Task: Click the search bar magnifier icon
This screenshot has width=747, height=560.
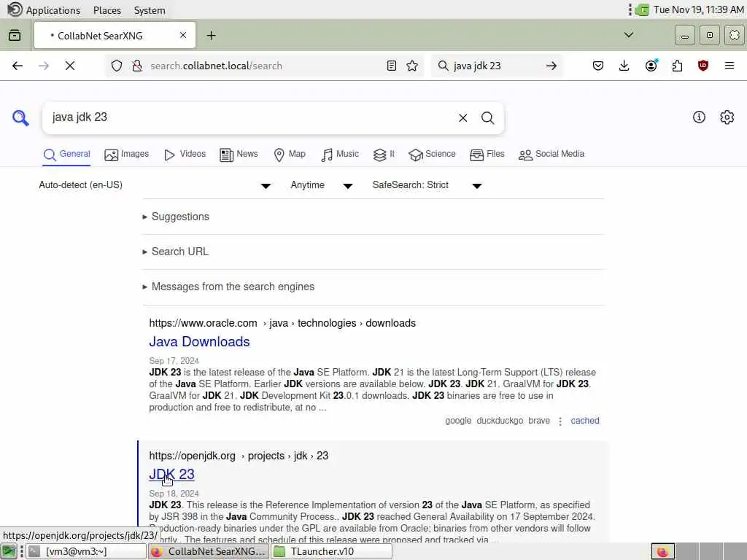Action: [x=443, y=66]
